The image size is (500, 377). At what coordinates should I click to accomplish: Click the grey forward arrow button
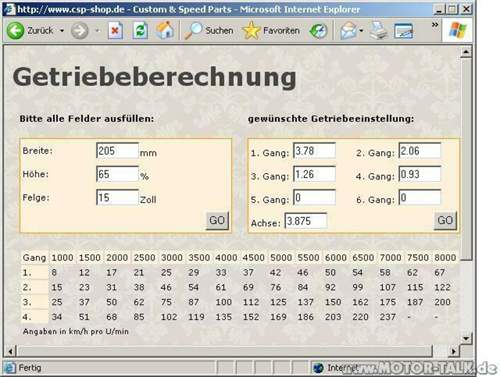click(79, 31)
